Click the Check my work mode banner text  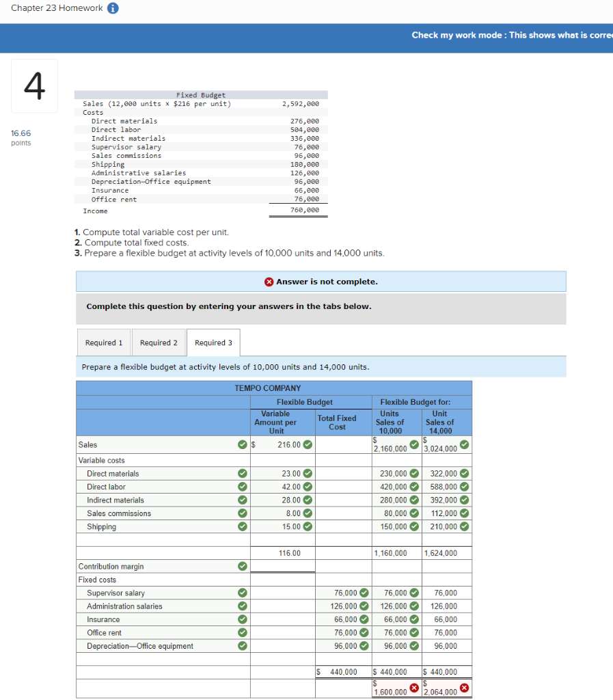point(512,35)
